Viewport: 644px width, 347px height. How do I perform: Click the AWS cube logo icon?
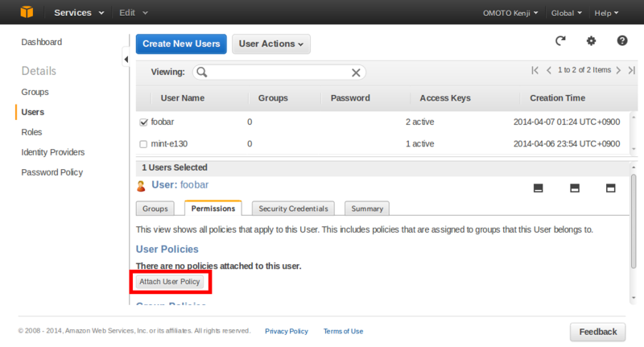(x=27, y=12)
